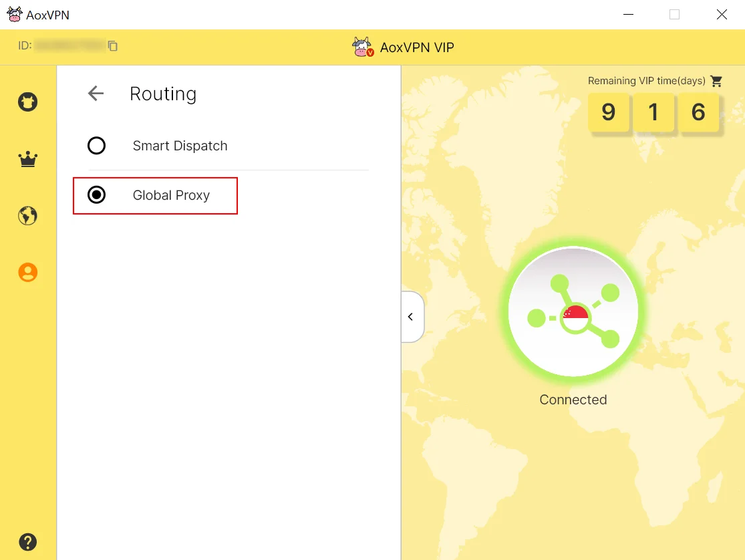Click the first VIP days digit tile 9

(608, 112)
